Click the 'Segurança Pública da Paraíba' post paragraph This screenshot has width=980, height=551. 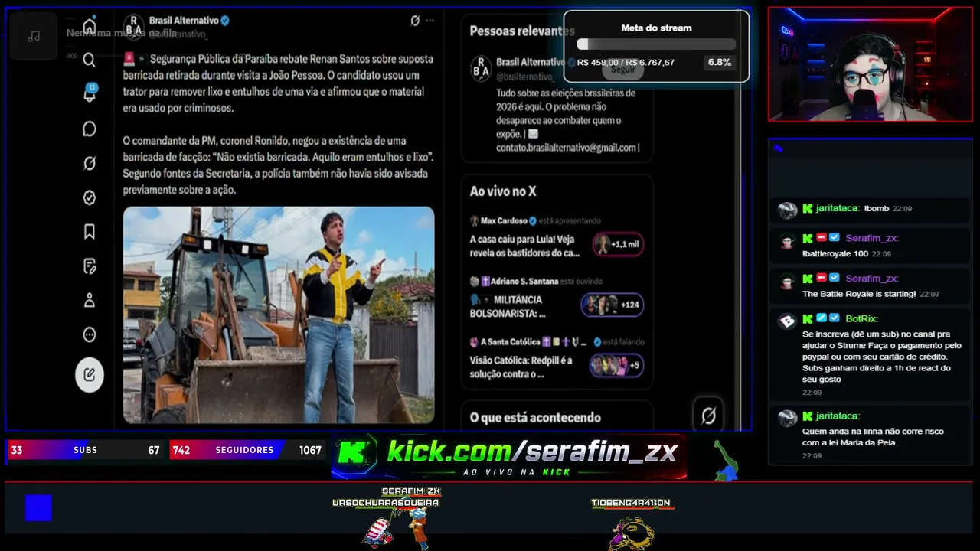278,83
